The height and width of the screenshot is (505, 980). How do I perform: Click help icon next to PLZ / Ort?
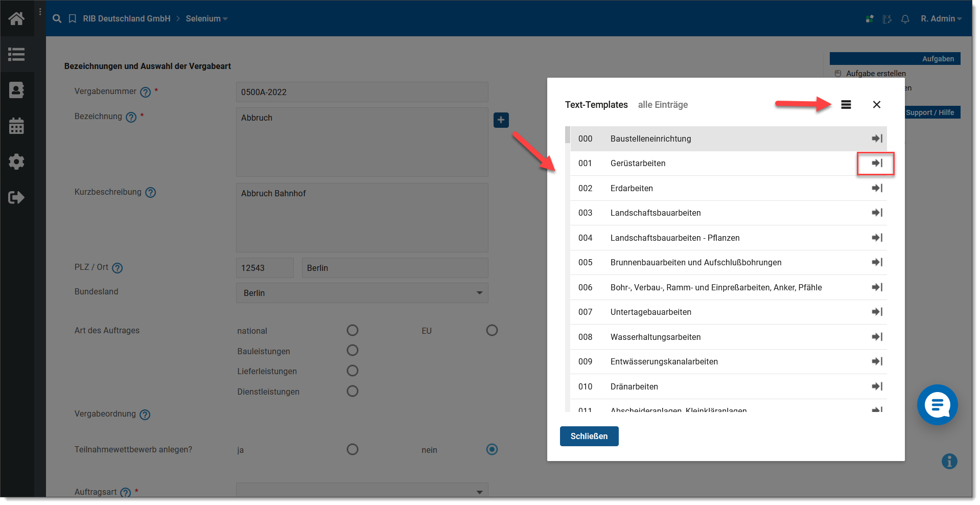click(117, 268)
